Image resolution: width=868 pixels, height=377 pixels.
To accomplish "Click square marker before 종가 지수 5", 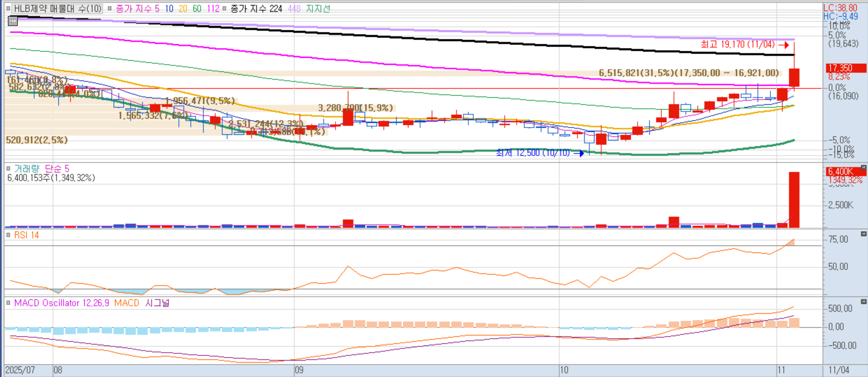I will click(x=110, y=8).
